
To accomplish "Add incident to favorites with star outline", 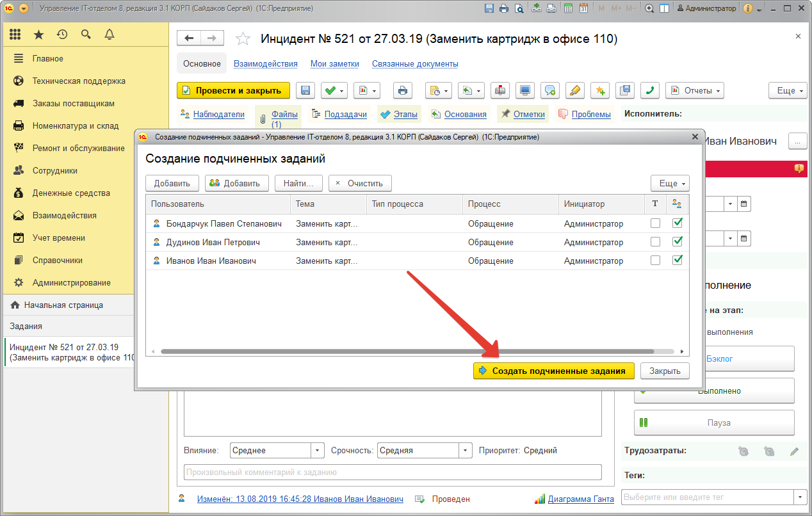I will point(243,39).
